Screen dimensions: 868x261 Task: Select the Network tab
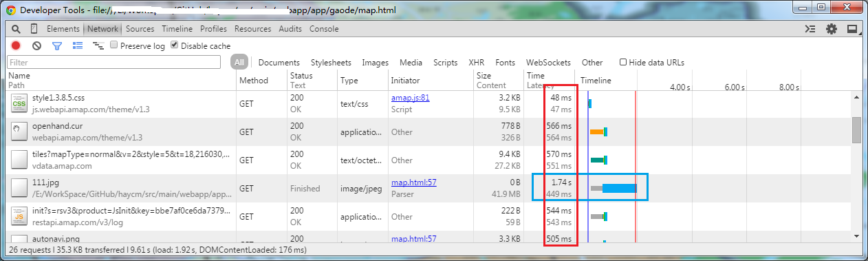(102, 29)
